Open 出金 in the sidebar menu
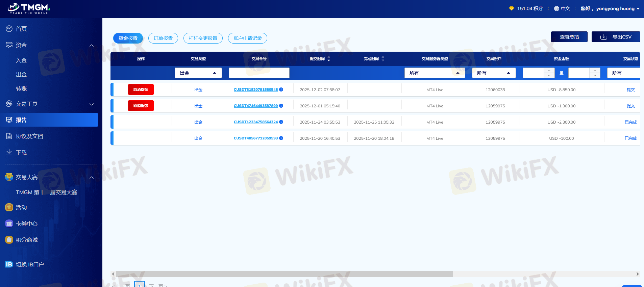 pyautogui.click(x=21, y=75)
